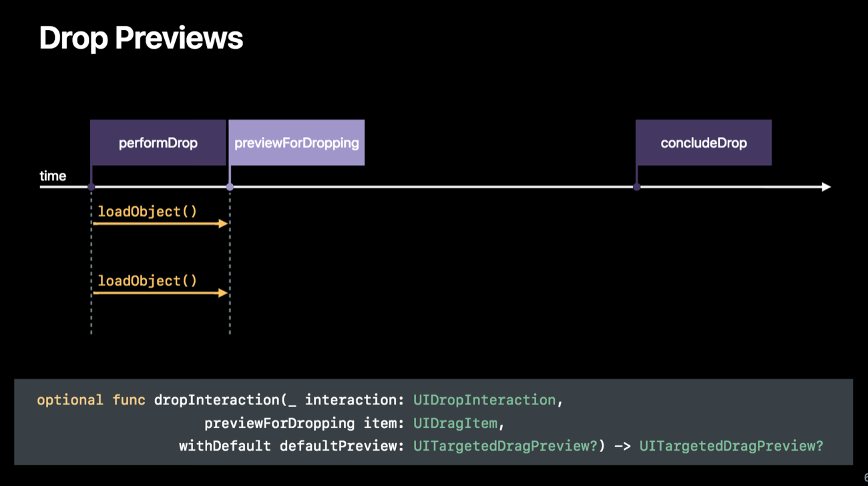Click 'dropInteraction(_' in the code
This screenshot has height=486, width=868.
(225, 400)
